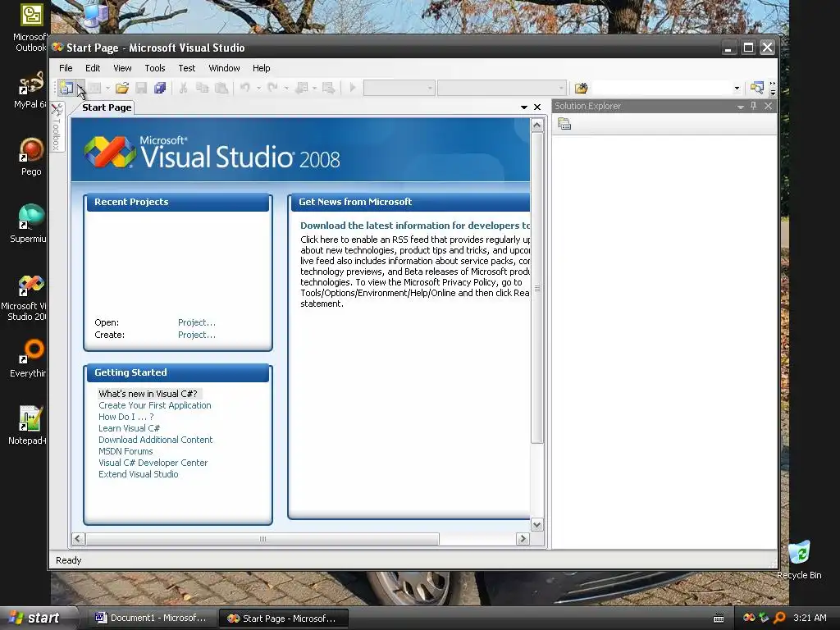This screenshot has width=840, height=630.
Task: Click the magnifier icon in system tray
Action: (x=780, y=618)
